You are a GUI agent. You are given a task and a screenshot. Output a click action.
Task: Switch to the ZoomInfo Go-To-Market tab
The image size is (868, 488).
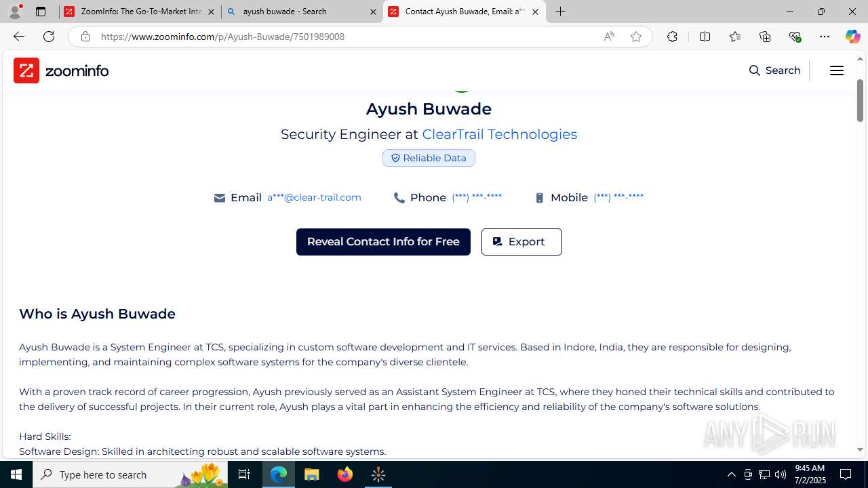tap(140, 12)
